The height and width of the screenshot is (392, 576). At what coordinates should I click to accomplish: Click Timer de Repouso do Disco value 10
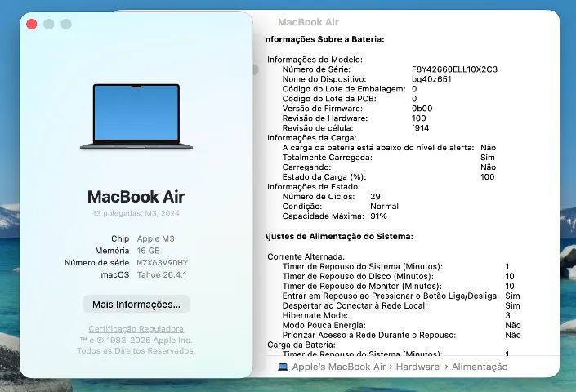point(510,276)
